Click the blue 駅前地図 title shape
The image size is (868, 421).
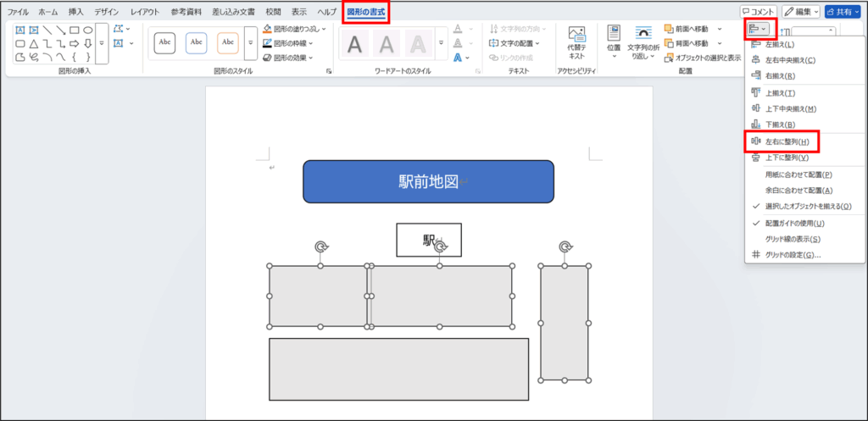point(428,181)
